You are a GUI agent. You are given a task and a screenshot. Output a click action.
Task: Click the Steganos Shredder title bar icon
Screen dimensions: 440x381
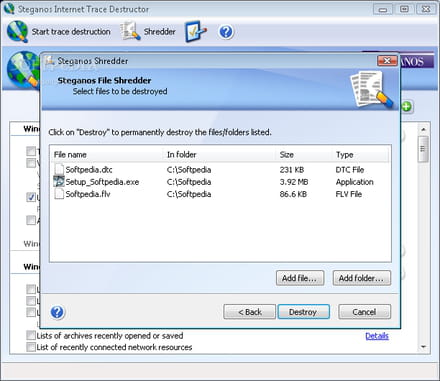(x=50, y=61)
